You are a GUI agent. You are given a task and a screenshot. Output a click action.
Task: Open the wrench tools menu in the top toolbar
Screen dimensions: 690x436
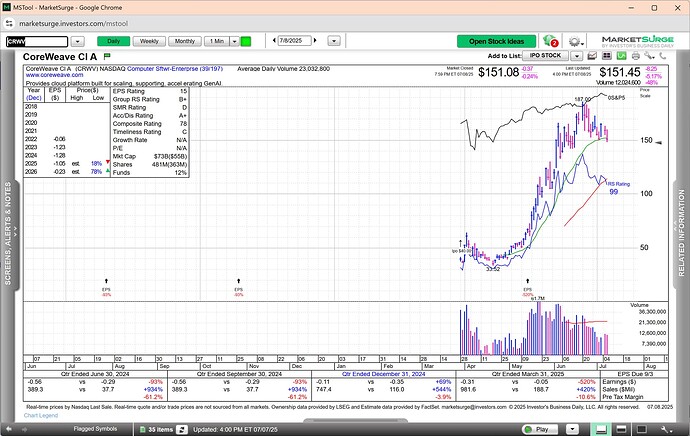coord(649,56)
